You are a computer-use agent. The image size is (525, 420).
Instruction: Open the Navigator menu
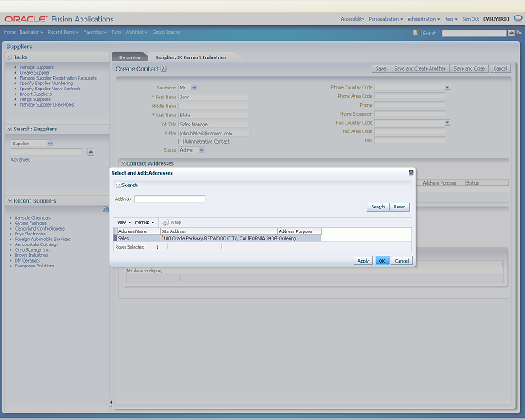(x=31, y=32)
